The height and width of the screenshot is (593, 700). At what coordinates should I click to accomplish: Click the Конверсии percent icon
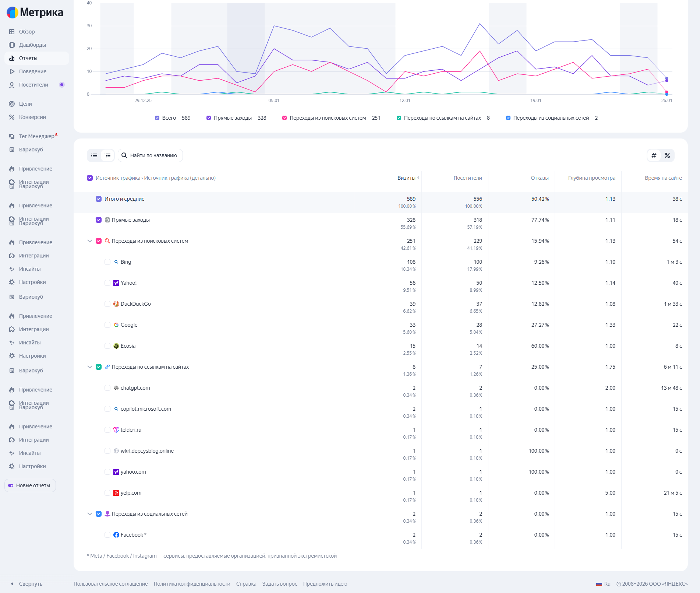coord(12,117)
